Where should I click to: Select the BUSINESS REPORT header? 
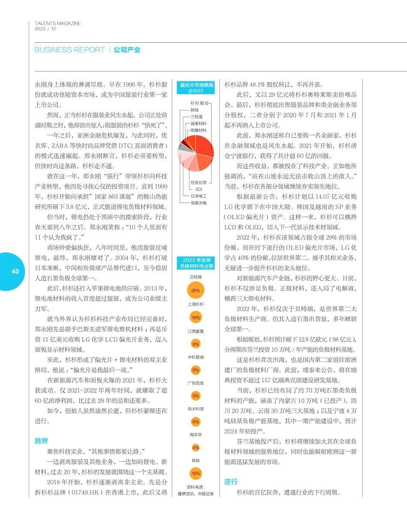(69, 50)
